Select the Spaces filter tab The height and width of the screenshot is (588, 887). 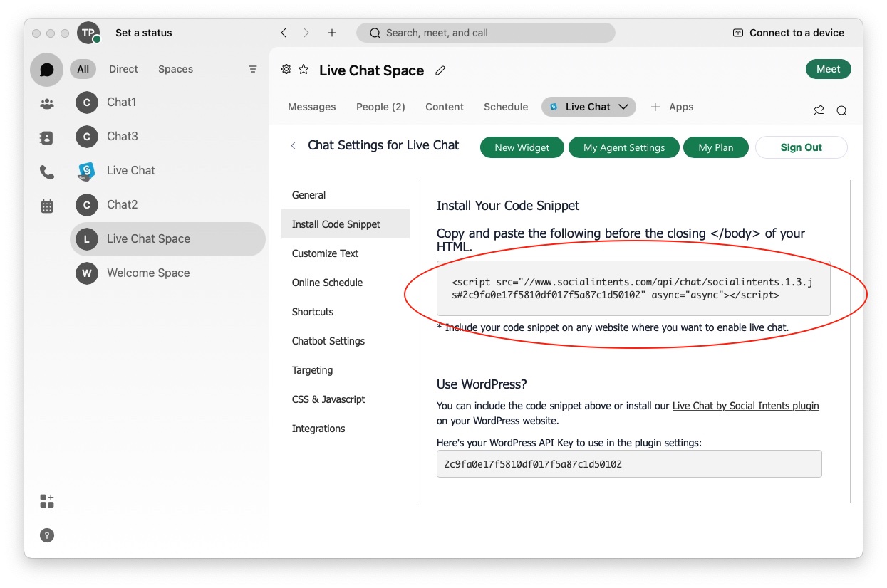[x=175, y=69]
